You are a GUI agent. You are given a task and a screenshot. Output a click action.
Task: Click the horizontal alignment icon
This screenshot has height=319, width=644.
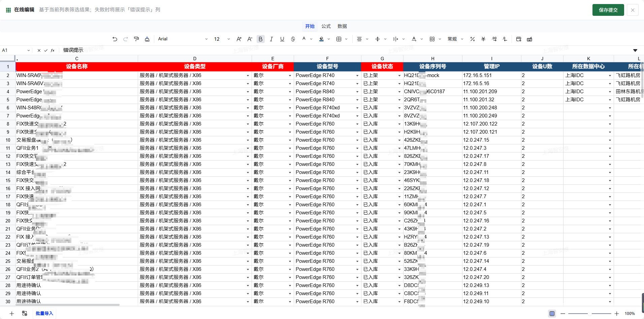(x=359, y=39)
